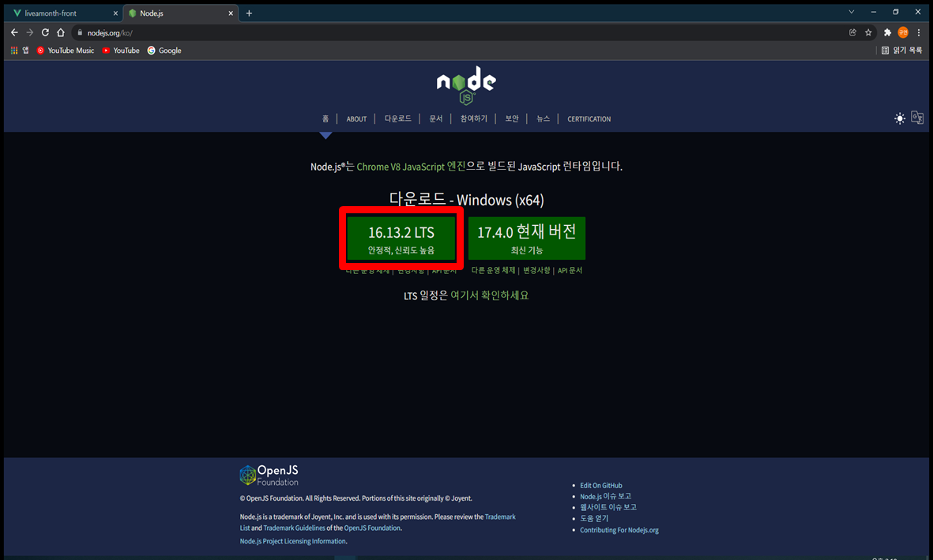
Task: Select the 홈 nav item
Action: click(x=325, y=118)
